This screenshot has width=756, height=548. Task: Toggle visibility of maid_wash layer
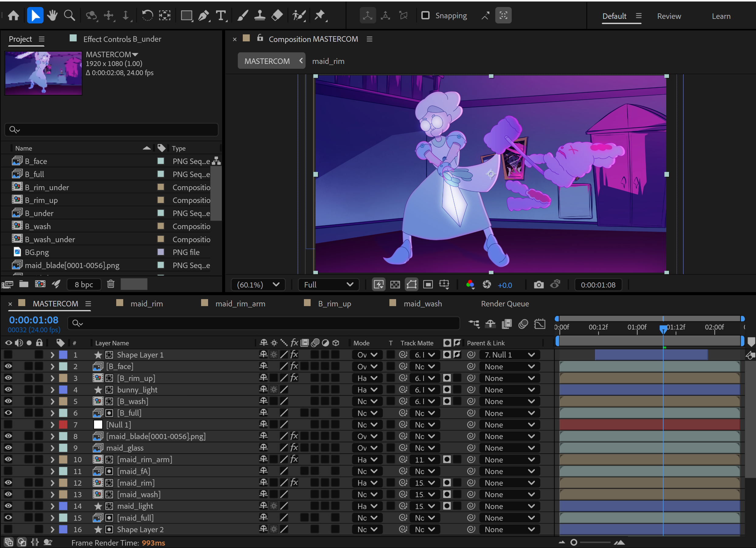pyautogui.click(x=8, y=494)
